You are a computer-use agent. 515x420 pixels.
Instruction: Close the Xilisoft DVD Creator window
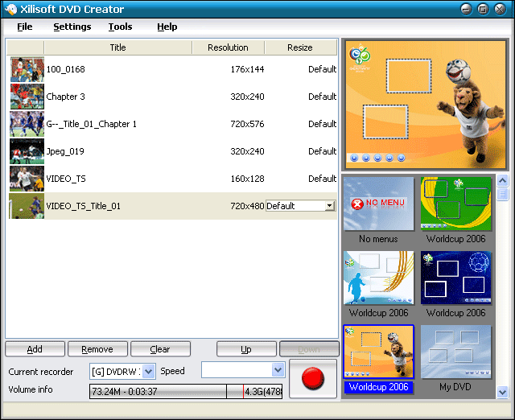(500, 9)
